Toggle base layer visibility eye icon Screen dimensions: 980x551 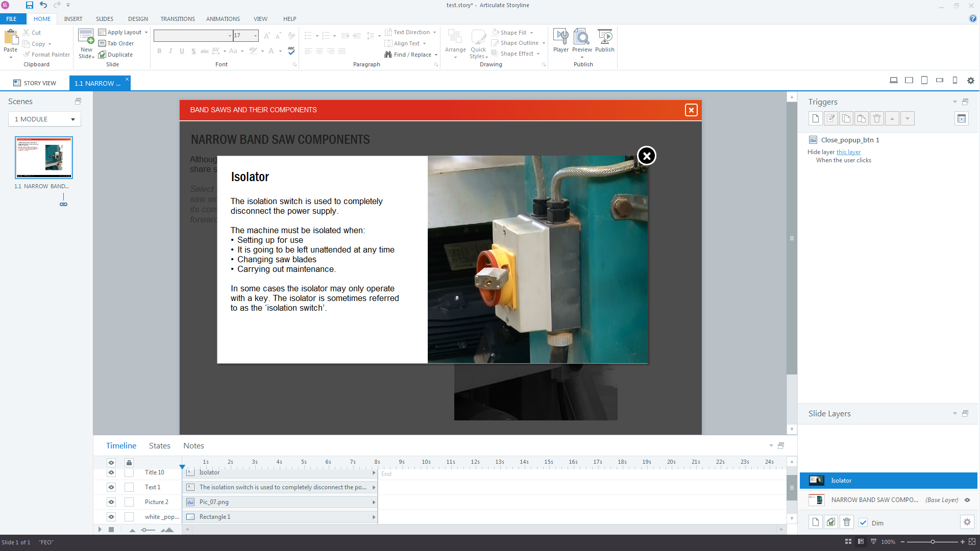click(x=967, y=500)
